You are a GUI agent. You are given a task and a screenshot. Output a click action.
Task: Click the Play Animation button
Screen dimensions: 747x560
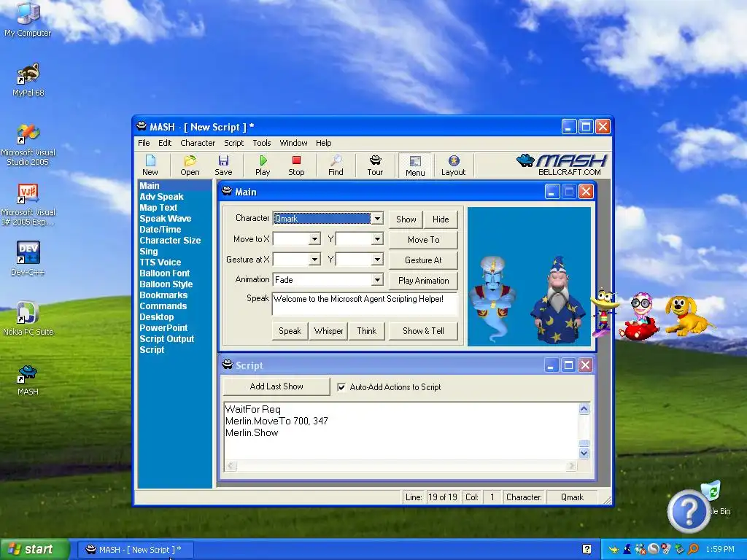coord(424,281)
